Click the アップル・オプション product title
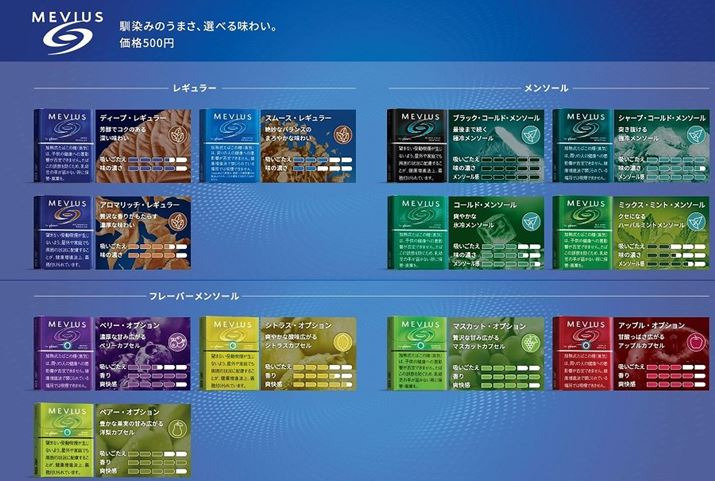Viewport: 715px width, 481px height. click(x=652, y=326)
